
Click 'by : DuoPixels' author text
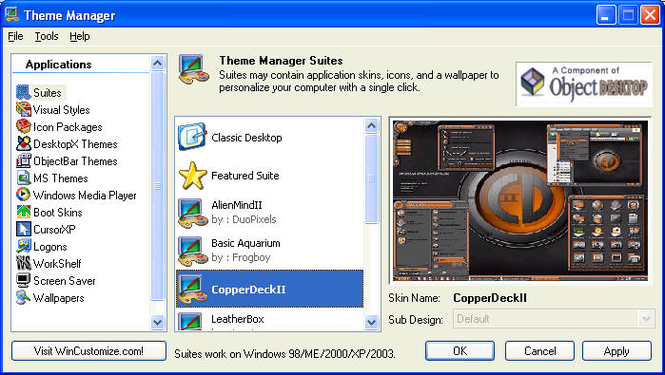tap(243, 219)
